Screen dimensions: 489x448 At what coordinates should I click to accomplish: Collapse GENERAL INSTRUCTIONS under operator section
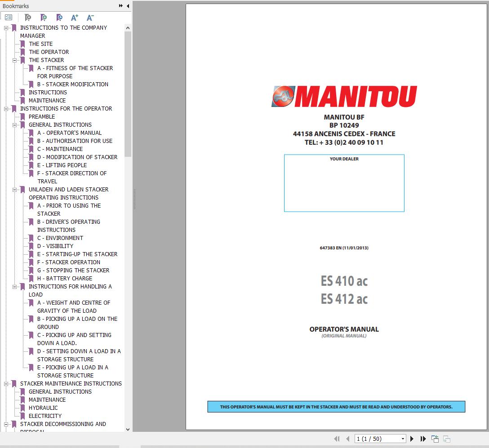point(14,125)
